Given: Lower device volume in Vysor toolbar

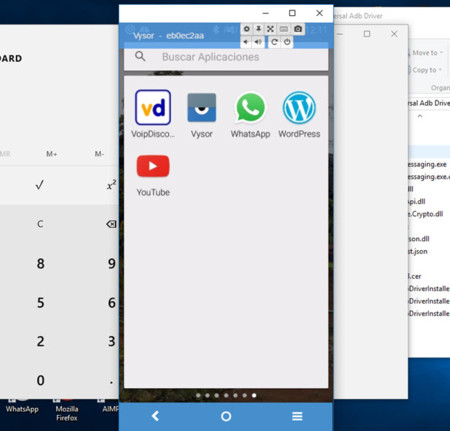Looking at the screenshot, I should tap(246, 42).
